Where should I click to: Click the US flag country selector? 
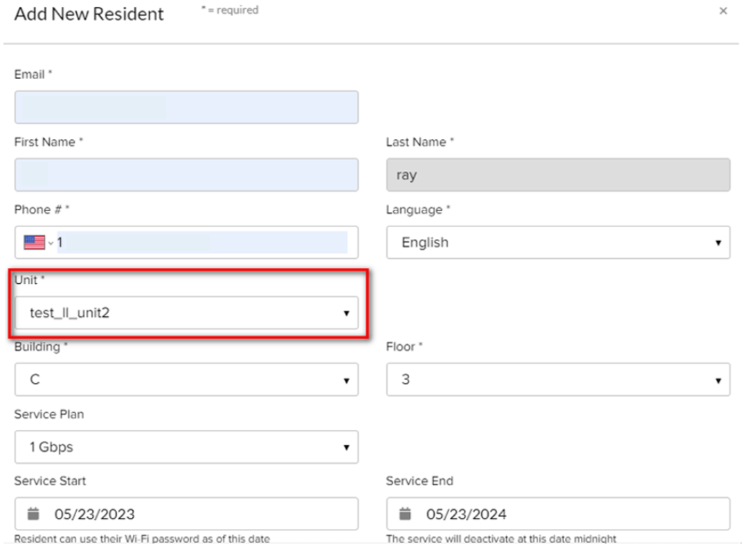click(x=34, y=242)
